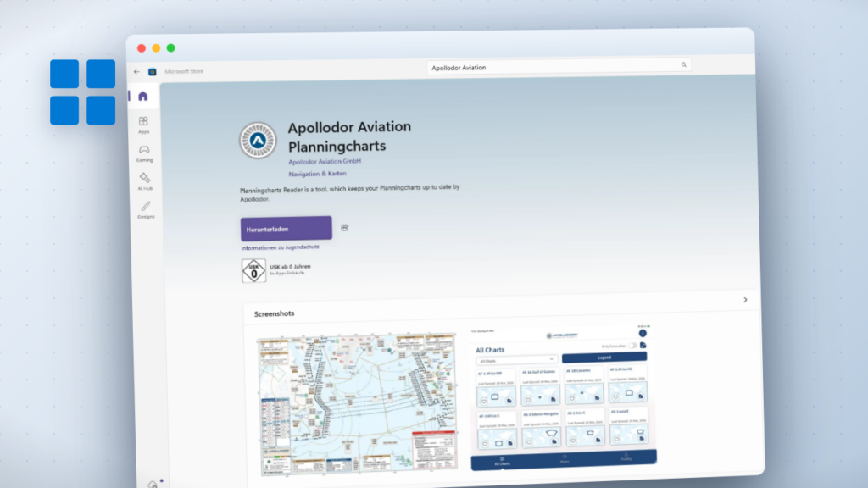Open the planning chart map screenshot
The height and width of the screenshot is (488, 868).
click(x=358, y=403)
